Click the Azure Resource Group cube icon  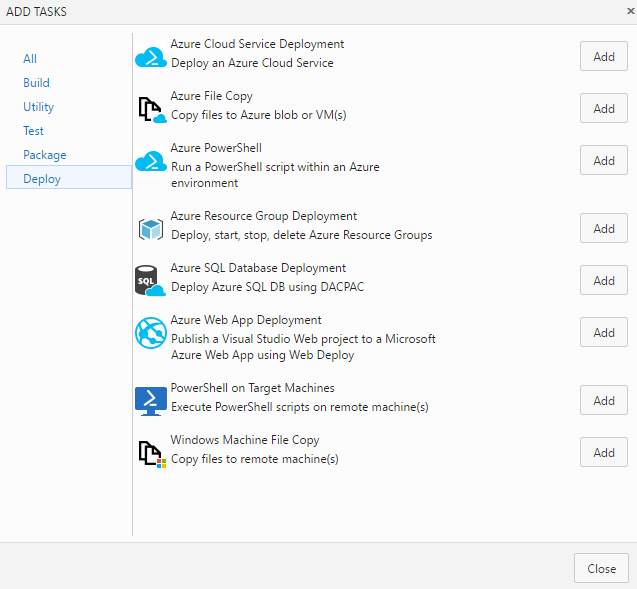pyautogui.click(x=151, y=229)
